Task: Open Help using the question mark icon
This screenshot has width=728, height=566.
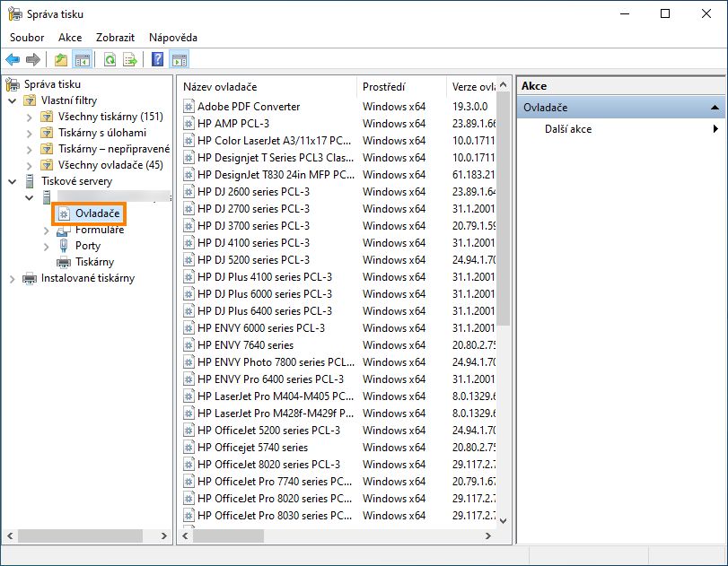Action: [x=158, y=59]
